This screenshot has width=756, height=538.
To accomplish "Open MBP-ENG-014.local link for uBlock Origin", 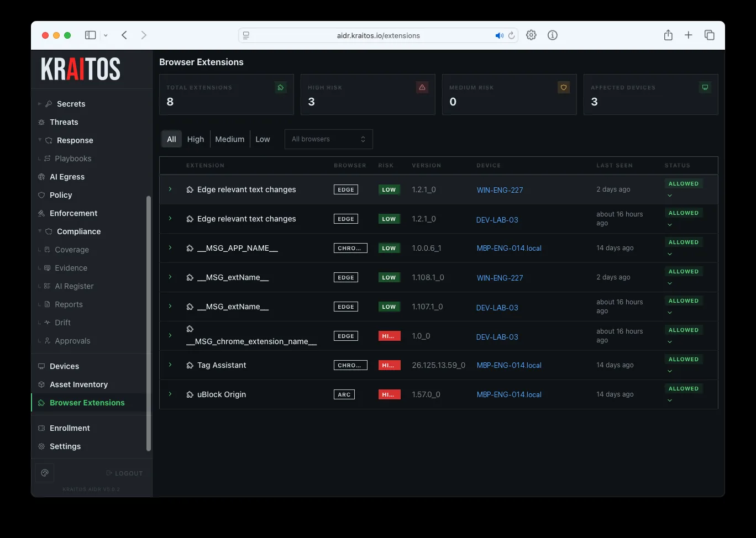I will [509, 394].
